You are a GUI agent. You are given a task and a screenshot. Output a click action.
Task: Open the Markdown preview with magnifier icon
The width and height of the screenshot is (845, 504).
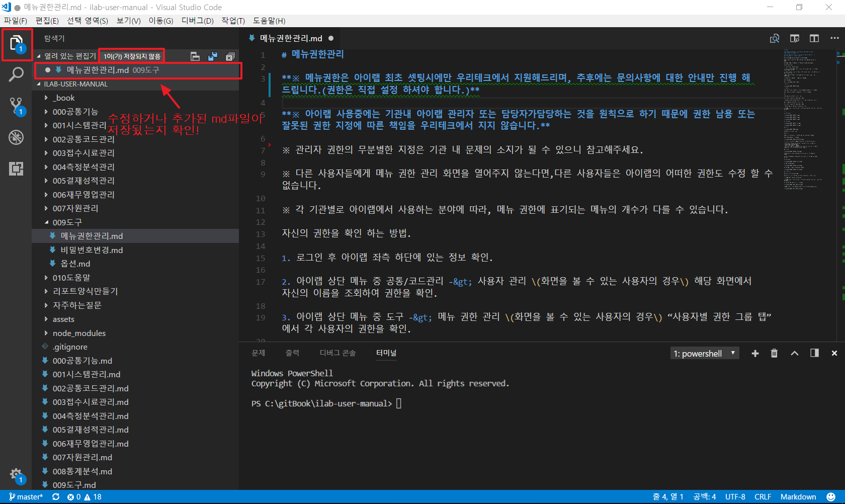775,39
